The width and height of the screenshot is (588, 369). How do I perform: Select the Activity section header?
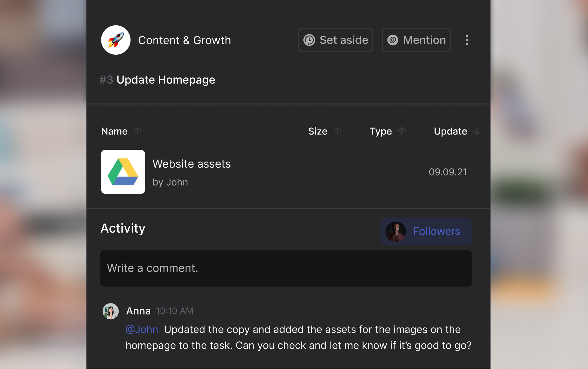123,228
